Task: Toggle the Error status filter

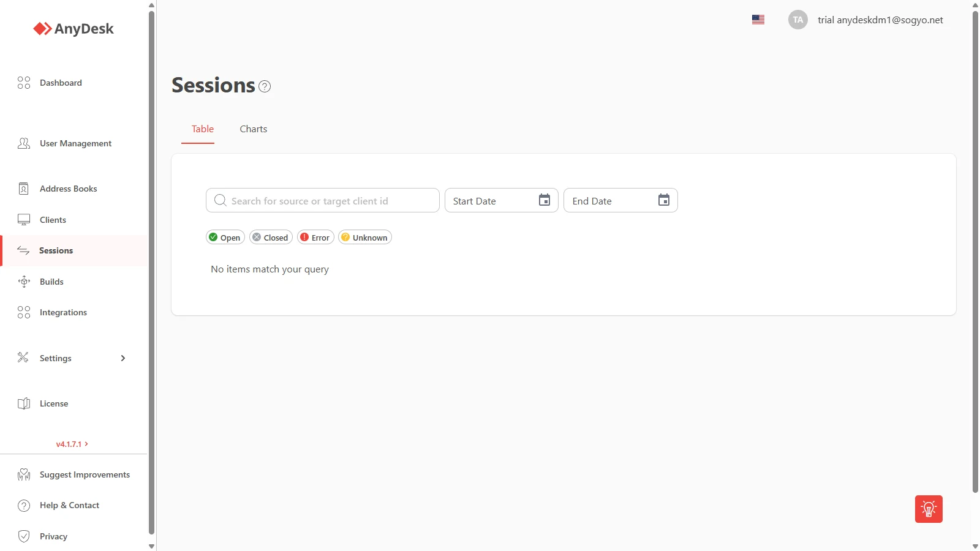Action: (x=315, y=238)
